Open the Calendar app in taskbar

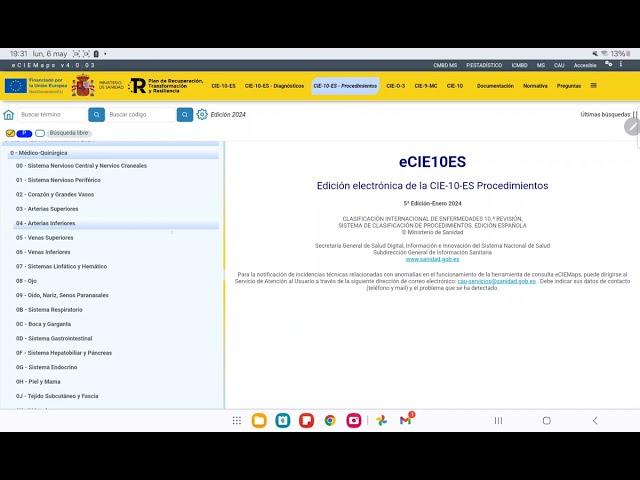tap(283, 420)
